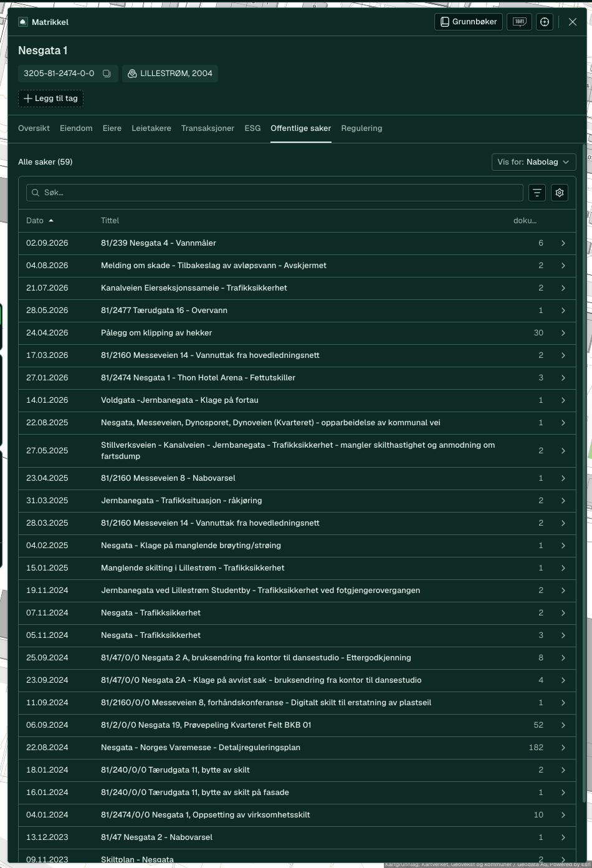The image size is (592, 868).
Task: Open chevron for Oppsetting av virksomhetsskilt row
Action: coord(563,815)
